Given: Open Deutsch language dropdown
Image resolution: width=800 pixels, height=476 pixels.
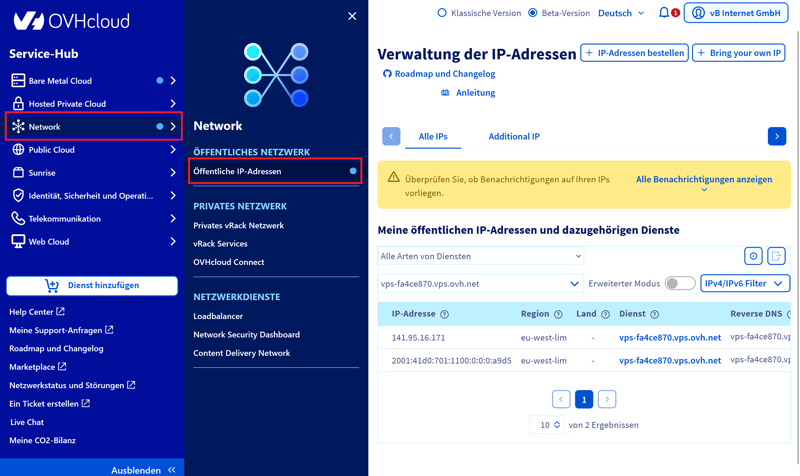Looking at the screenshot, I should [x=621, y=13].
